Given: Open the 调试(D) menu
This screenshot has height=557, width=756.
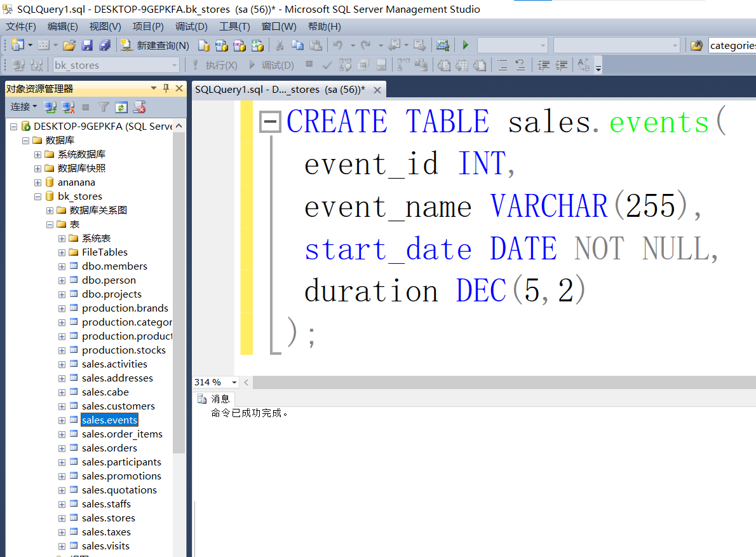Looking at the screenshot, I should [x=191, y=27].
